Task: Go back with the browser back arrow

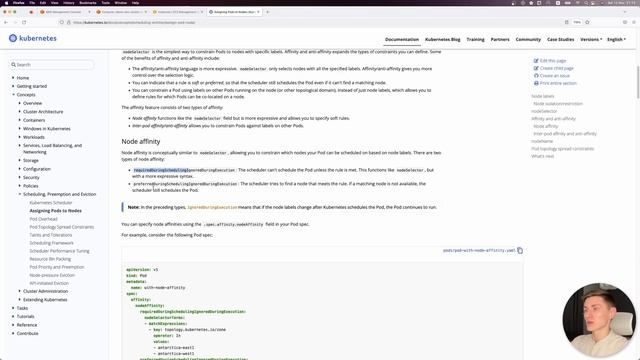Action: [6, 22]
